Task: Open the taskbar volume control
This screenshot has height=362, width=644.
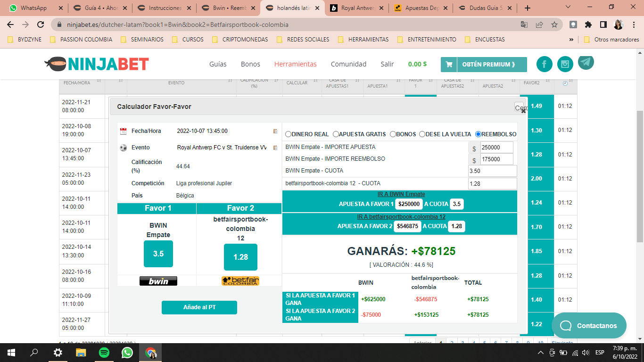Action: point(586,353)
